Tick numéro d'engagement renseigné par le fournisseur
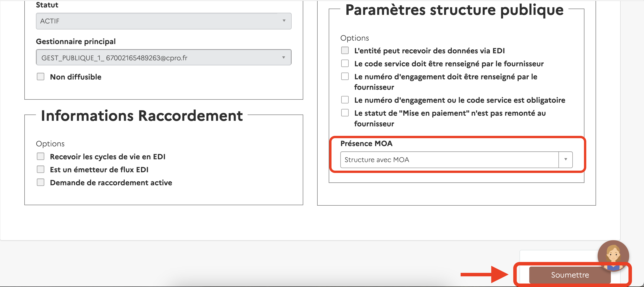This screenshot has height=287, width=644. tap(345, 76)
